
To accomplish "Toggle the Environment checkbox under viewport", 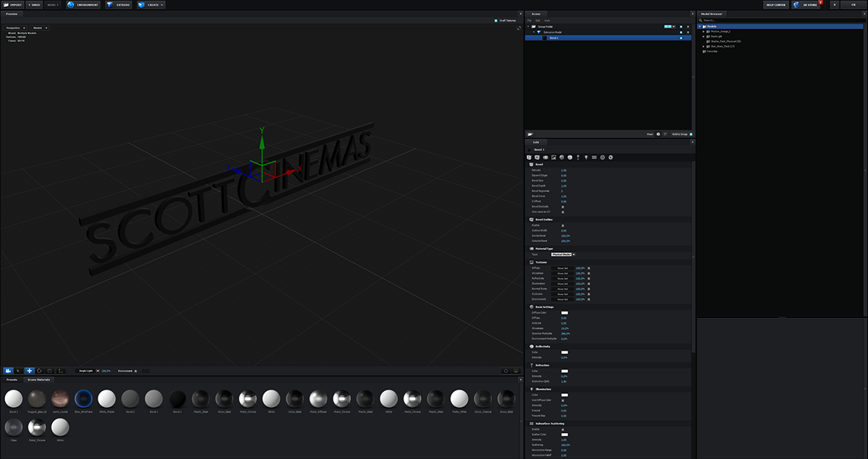I will tap(137, 371).
